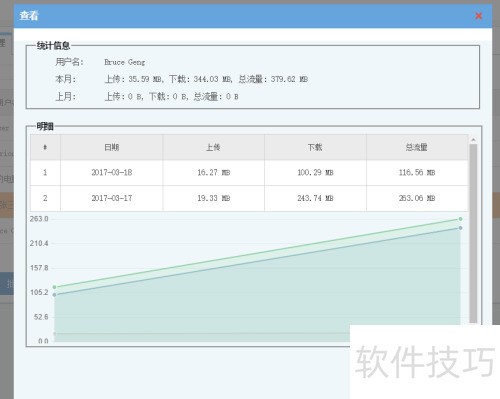Viewport: 500px width, 399px height.
Task: Click the total traffic value 116.56 MB
Action: [x=417, y=173]
